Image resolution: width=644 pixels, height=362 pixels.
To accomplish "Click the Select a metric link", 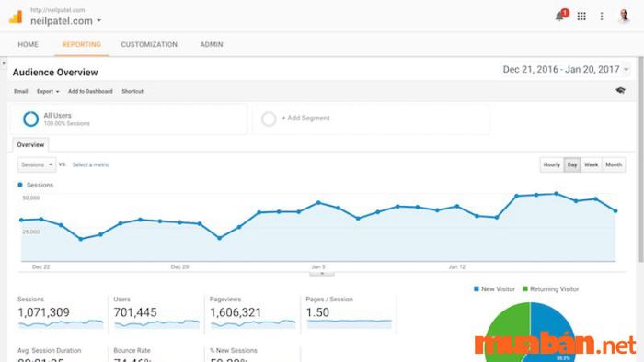I will point(91,164).
